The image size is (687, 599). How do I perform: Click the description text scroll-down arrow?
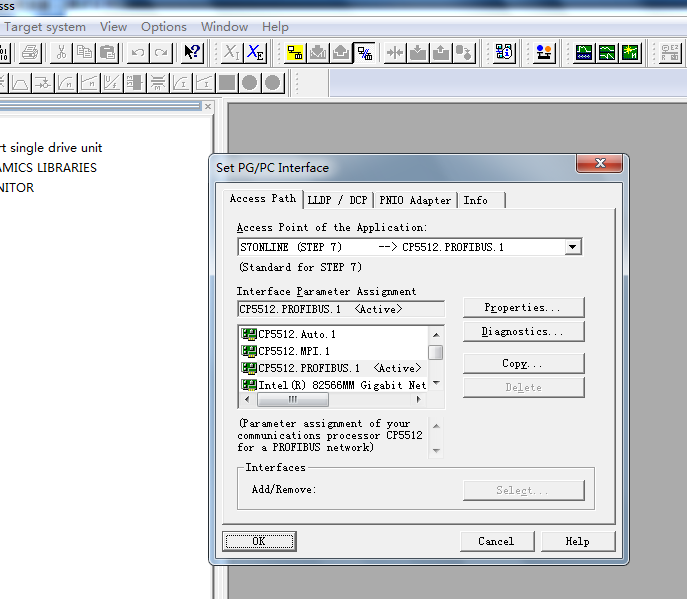click(436, 450)
